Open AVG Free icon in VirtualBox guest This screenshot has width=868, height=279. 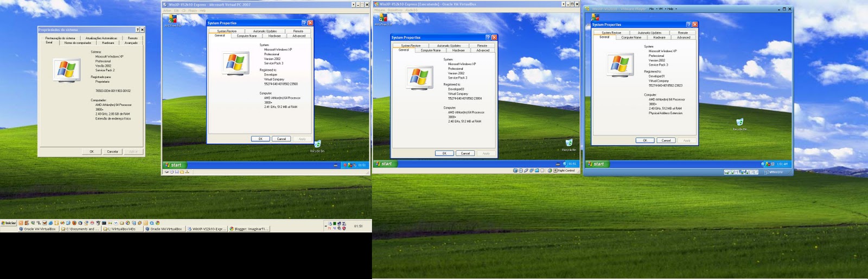382,20
